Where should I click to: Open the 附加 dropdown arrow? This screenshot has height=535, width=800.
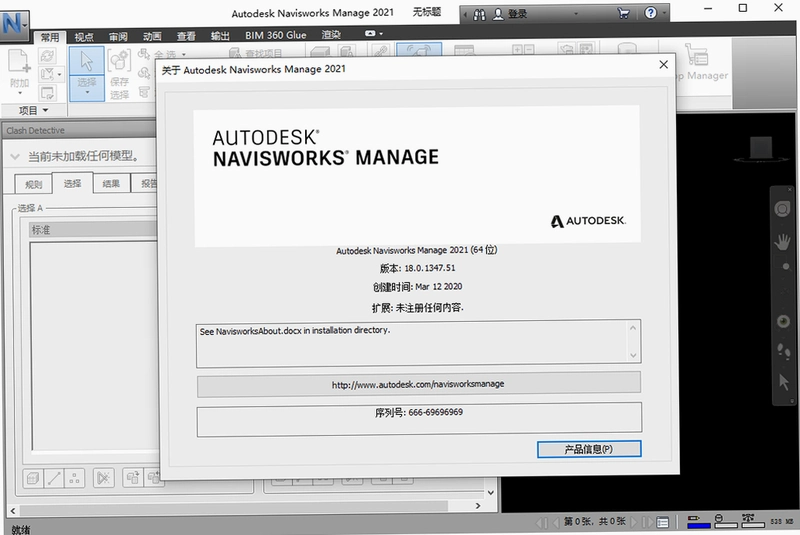click(19, 93)
